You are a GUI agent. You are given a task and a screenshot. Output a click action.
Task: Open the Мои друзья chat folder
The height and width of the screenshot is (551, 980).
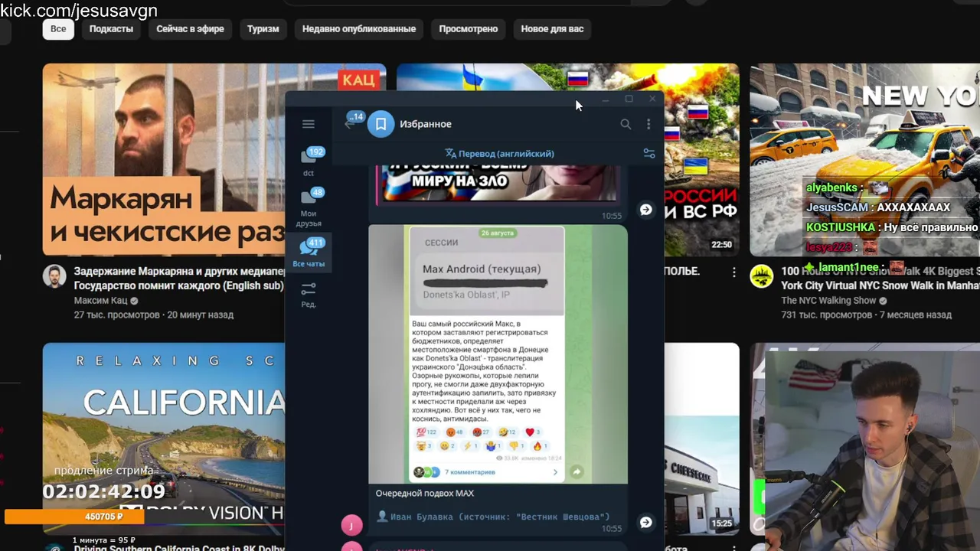[x=309, y=207]
